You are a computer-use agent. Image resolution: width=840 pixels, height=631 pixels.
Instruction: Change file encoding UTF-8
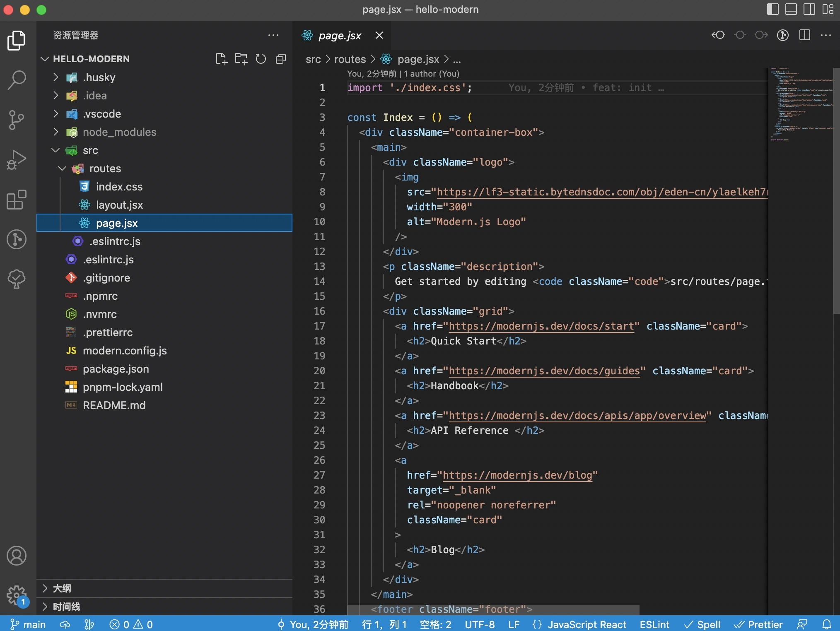tap(480, 624)
